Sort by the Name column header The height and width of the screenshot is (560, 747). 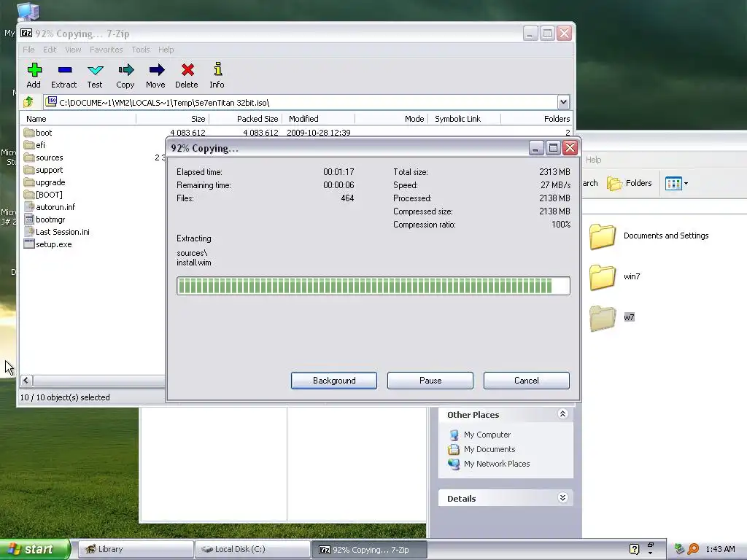point(78,119)
